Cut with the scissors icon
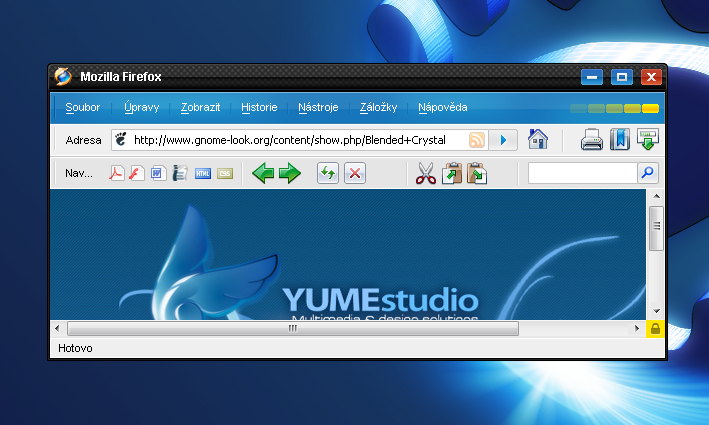This screenshot has height=425, width=709. pos(425,173)
